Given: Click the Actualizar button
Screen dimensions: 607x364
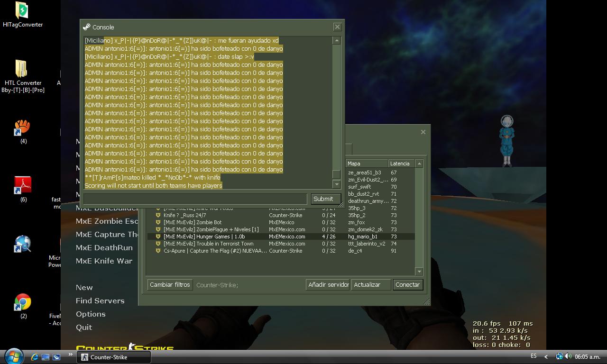Looking at the screenshot, I should pos(371,285).
